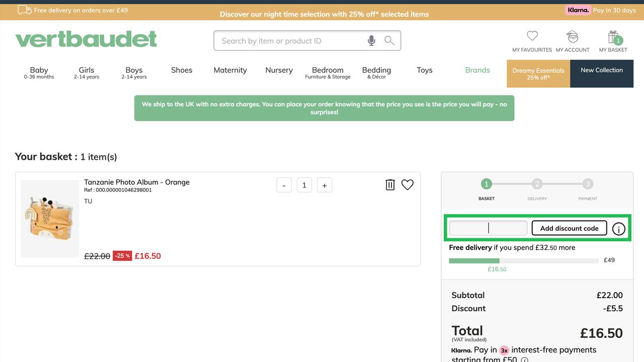Image resolution: width=644 pixels, height=362 pixels.
Task: Click the microphone voice search icon
Action: 371,41
